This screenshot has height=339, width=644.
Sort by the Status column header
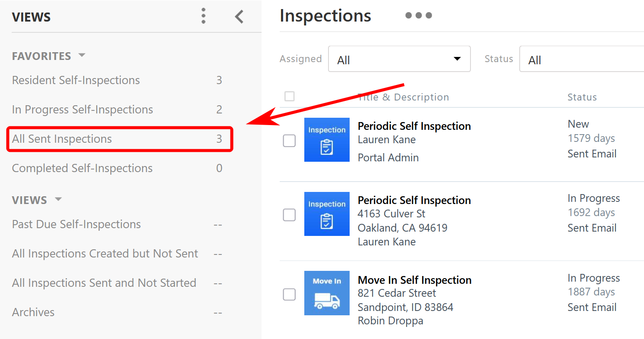coord(582,97)
